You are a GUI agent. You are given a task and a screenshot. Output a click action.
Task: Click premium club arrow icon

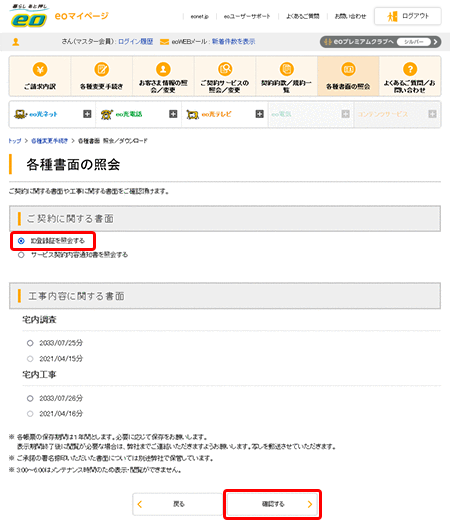point(435,42)
